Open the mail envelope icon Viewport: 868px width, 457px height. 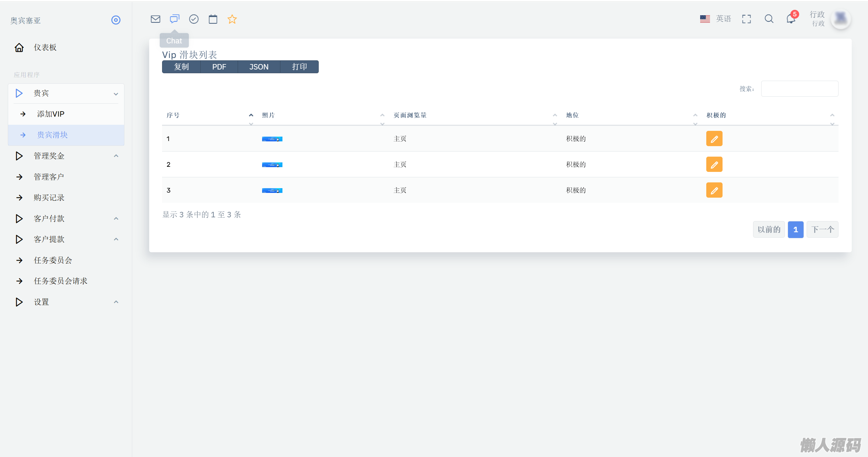[155, 19]
